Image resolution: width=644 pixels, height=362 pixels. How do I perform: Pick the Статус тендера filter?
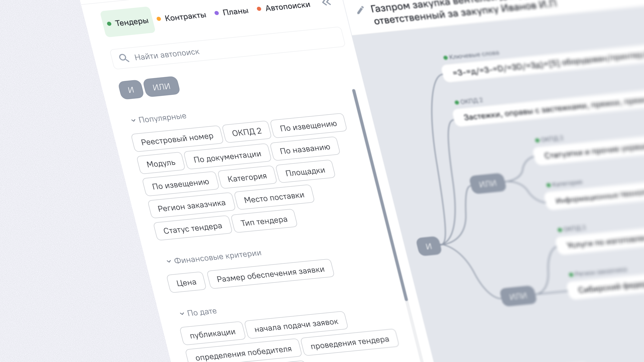click(x=193, y=228)
